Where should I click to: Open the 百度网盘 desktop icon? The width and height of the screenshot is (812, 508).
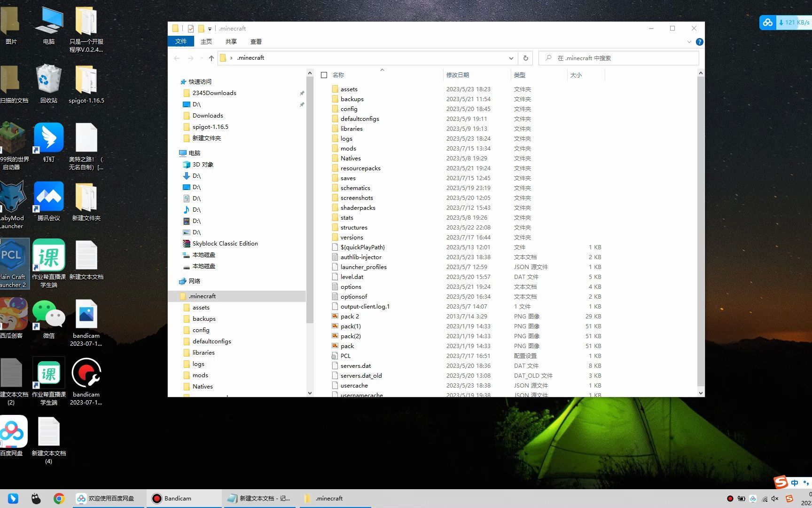tap(12, 436)
